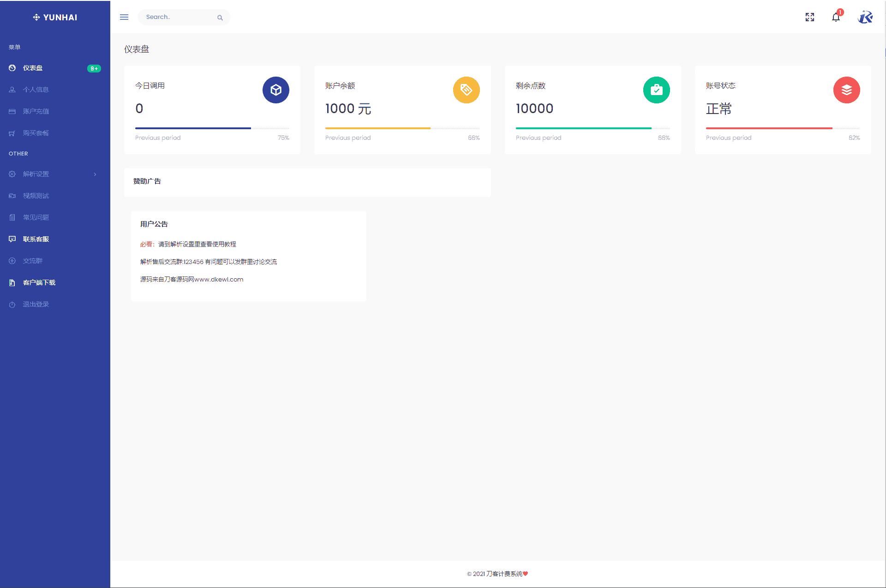
Task: Click the yellow tag icon for 账户余额
Action: click(x=466, y=90)
